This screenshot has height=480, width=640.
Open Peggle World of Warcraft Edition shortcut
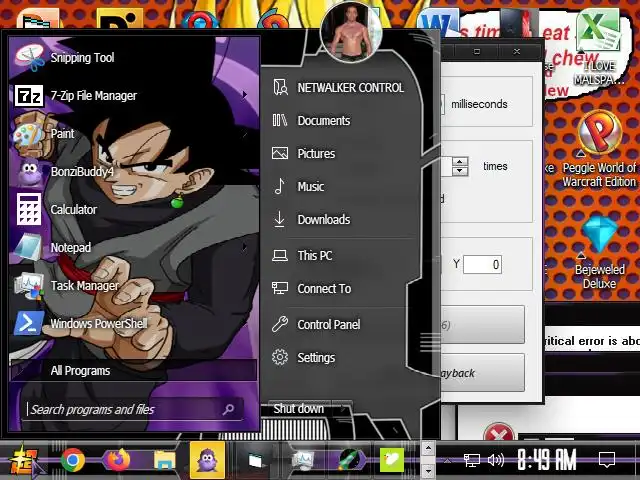tap(599, 149)
